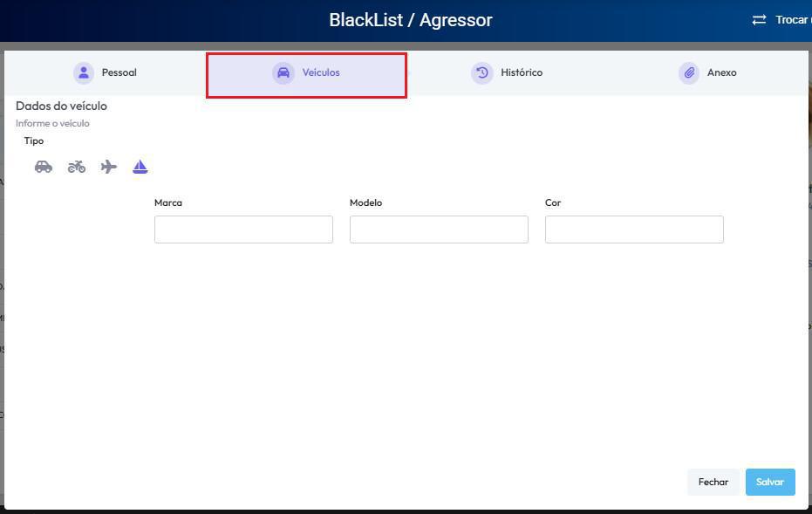
Task: Click the 'Informe o veículo' text
Action: click(x=52, y=123)
